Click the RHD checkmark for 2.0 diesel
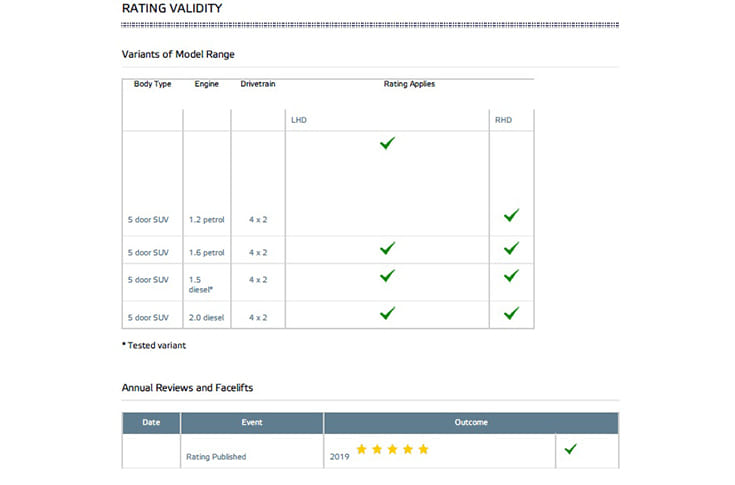This screenshot has width=735, height=485. pyautogui.click(x=511, y=313)
